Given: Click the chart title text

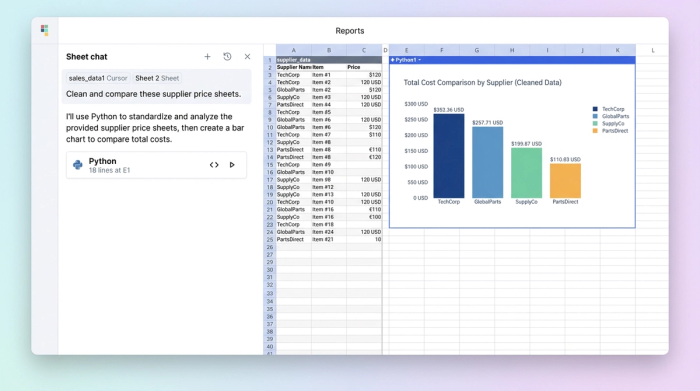Looking at the screenshot, I should (x=483, y=83).
